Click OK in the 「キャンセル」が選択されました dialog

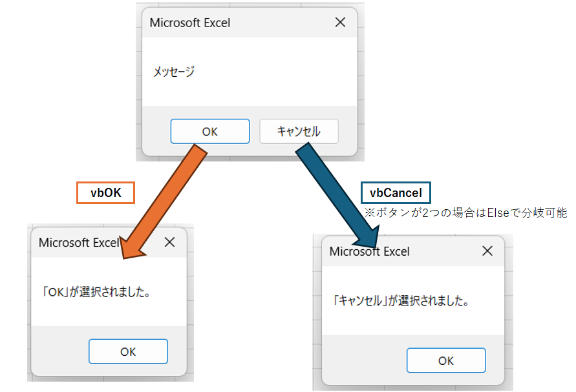tap(446, 360)
